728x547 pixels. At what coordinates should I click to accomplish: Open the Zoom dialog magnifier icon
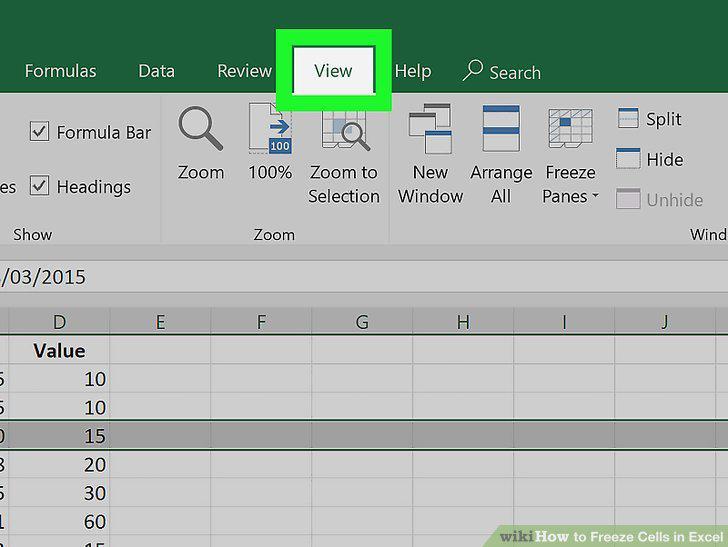pos(201,129)
